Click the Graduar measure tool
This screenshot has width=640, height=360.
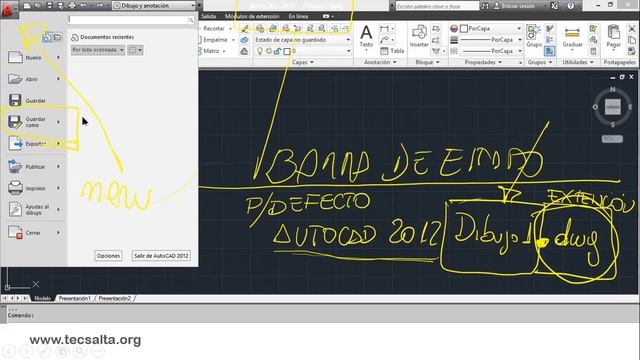tap(572, 37)
